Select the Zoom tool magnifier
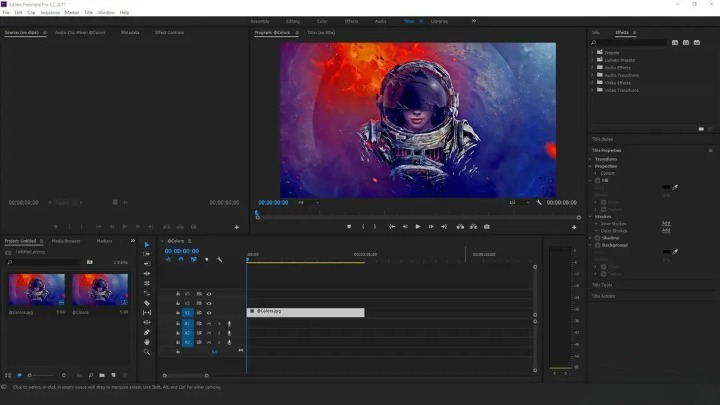Image resolution: width=720 pixels, height=405 pixels. tap(147, 352)
